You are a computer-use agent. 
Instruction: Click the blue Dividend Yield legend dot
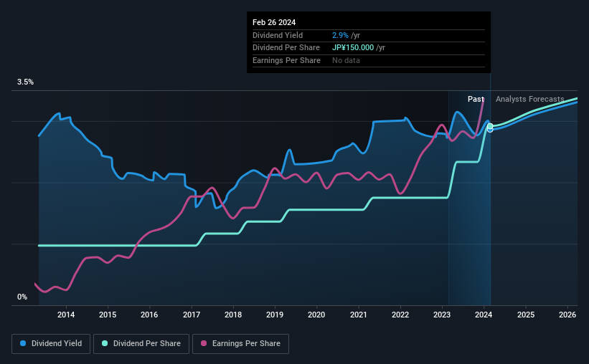23,343
